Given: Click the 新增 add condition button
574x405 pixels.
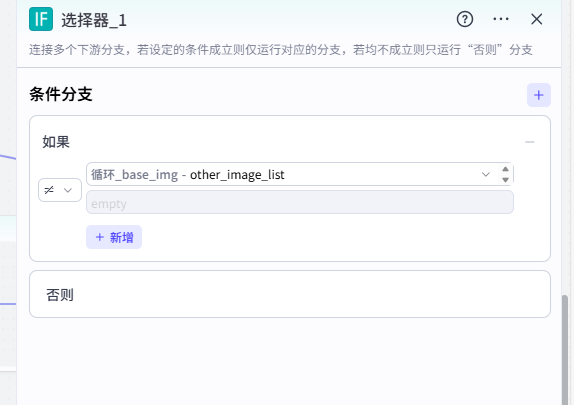Looking at the screenshot, I should click(x=114, y=237).
